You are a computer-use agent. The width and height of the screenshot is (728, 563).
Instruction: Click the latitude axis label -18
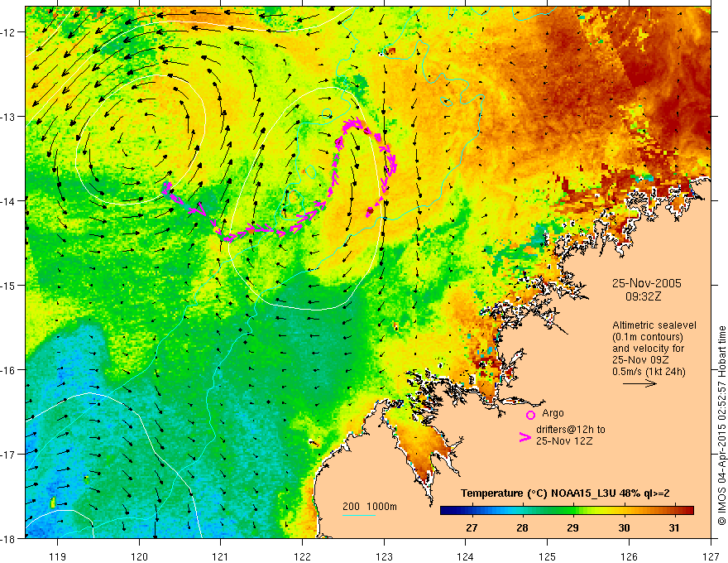pos(8,538)
